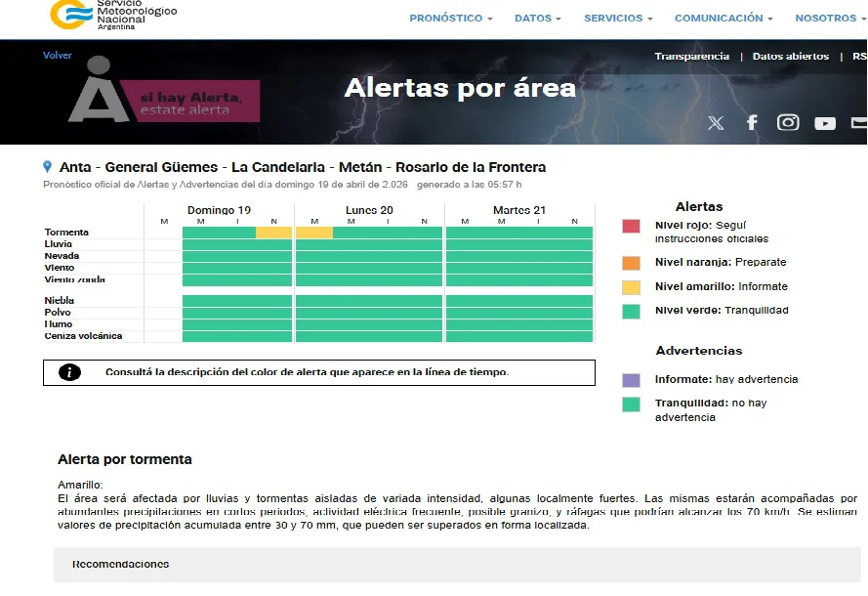Screen dimensions: 868x596
Task: Expand the NOSOTROS dropdown menu
Action: (830, 18)
